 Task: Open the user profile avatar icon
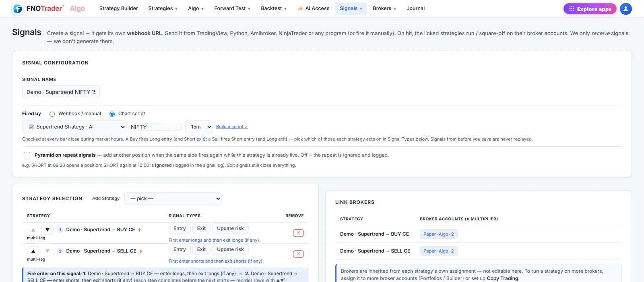pyautogui.click(x=625, y=9)
